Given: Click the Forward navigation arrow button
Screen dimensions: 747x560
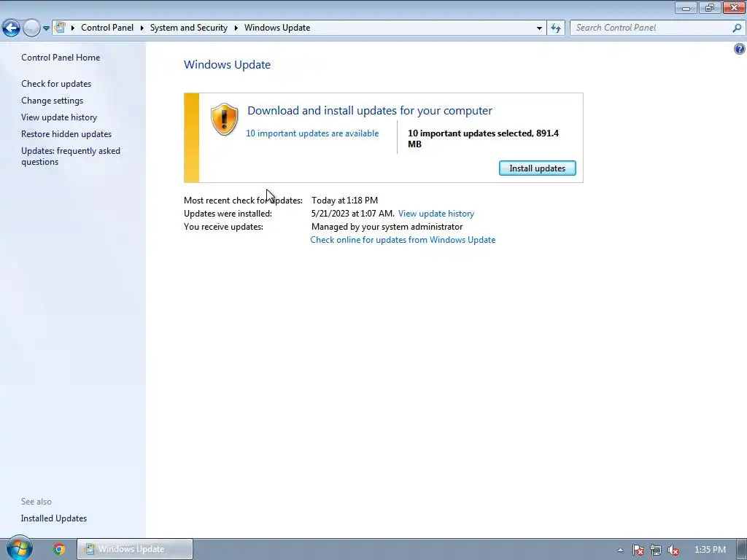Looking at the screenshot, I should 31,28.
